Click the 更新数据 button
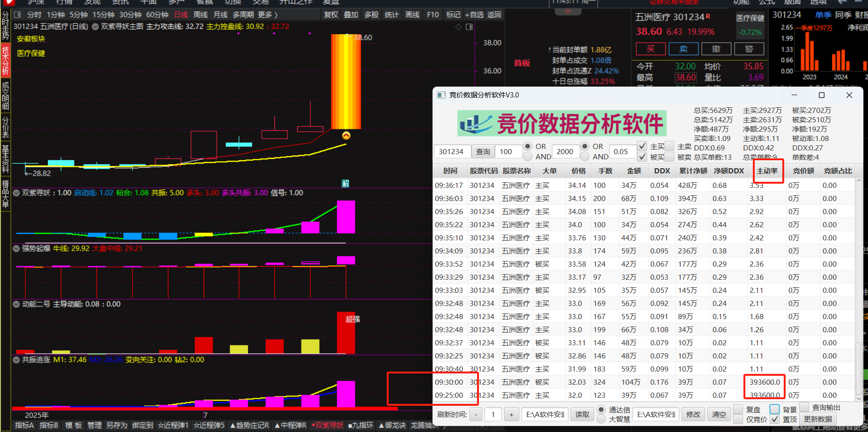The width and height of the screenshot is (868, 432). (x=818, y=419)
